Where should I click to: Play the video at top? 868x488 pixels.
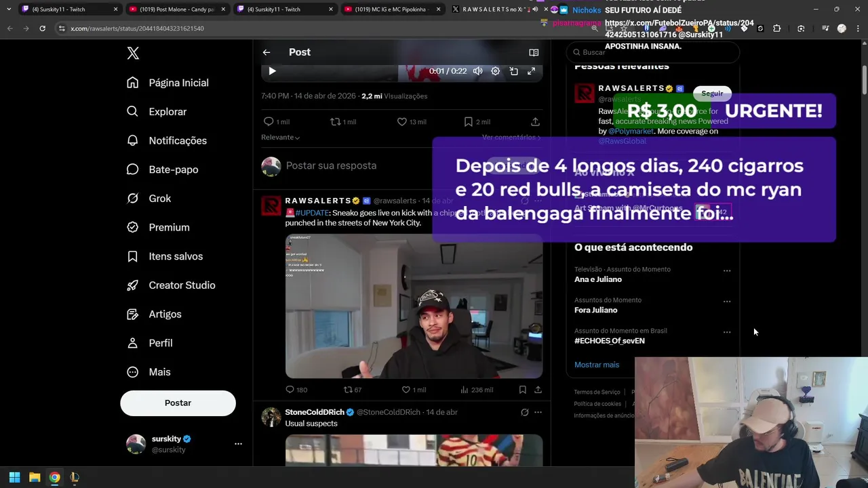point(272,71)
